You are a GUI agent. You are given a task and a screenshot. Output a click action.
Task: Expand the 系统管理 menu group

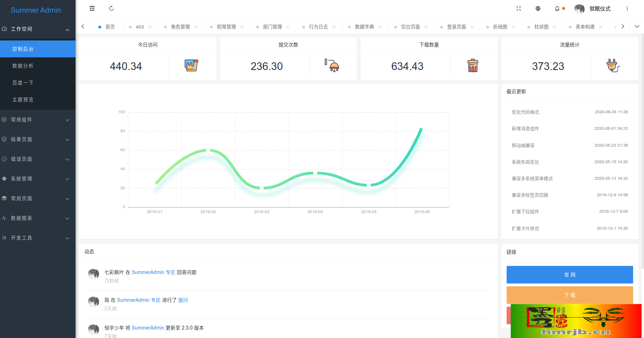tap(38, 179)
